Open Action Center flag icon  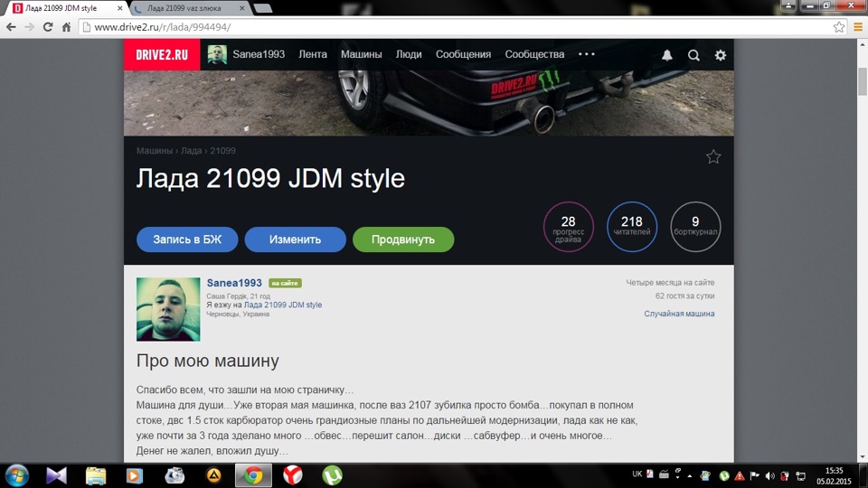[x=754, y=475]
